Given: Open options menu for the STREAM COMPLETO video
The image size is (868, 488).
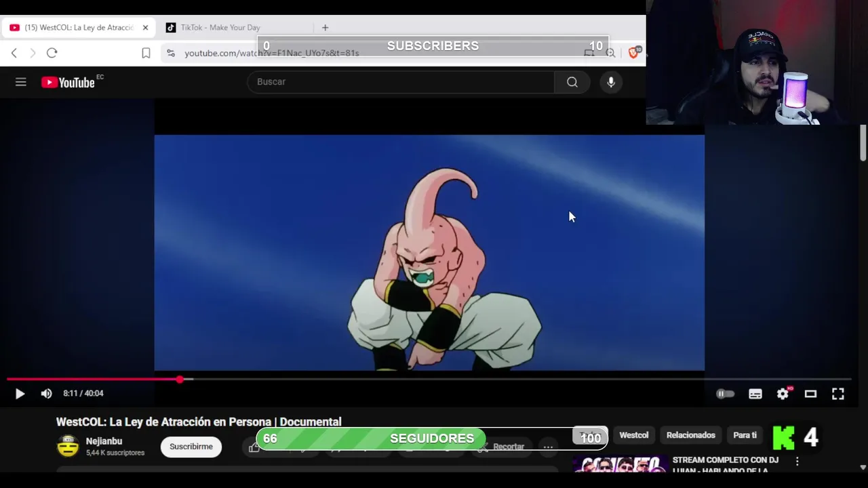Looking at the screenshot, I should pyautogui.click(x=797, y=462).
